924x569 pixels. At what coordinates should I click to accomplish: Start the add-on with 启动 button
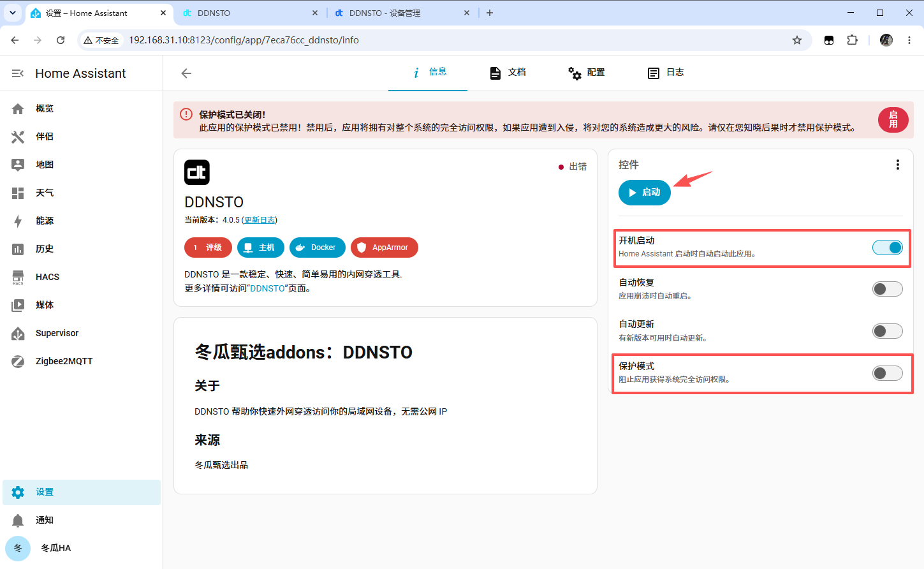pos(645,193)
